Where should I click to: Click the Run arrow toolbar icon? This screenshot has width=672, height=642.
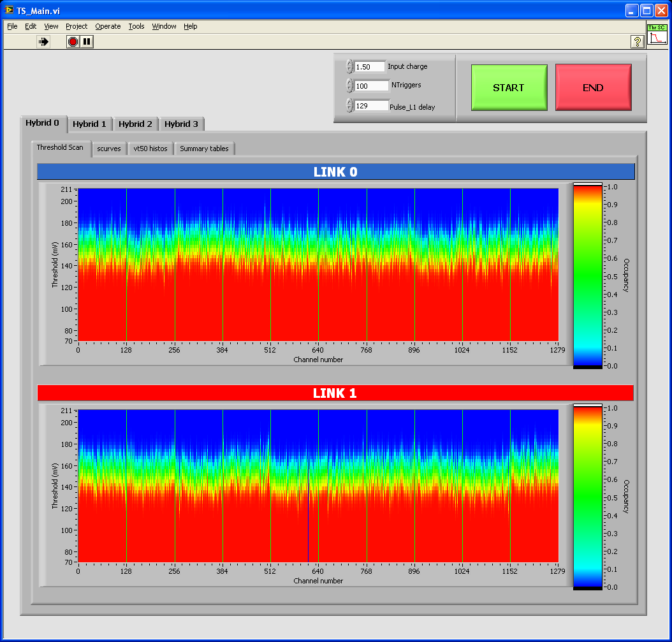[x=43, y=41]
